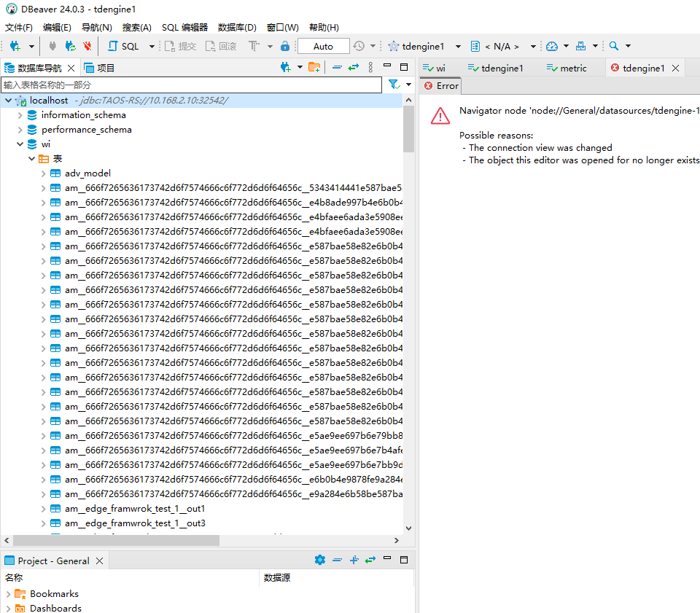Screen dimensions: 700x613
Task: Switch to the wi editor tab
Action: [435, 68]
